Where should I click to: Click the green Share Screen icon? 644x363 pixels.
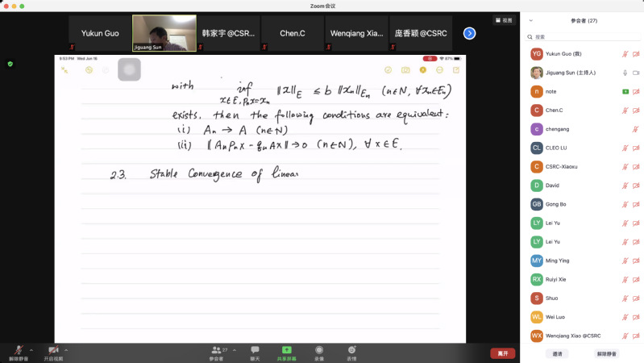pos(286,350)
